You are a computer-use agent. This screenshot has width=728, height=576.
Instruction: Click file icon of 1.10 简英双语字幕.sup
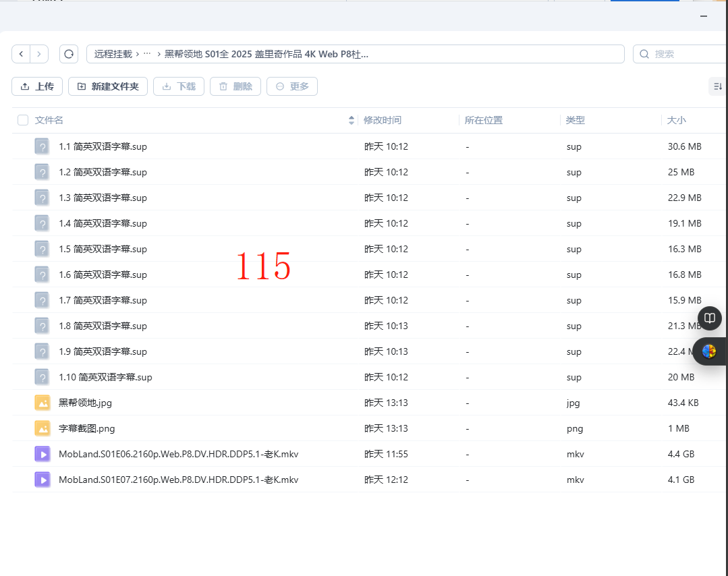[43, 377]
